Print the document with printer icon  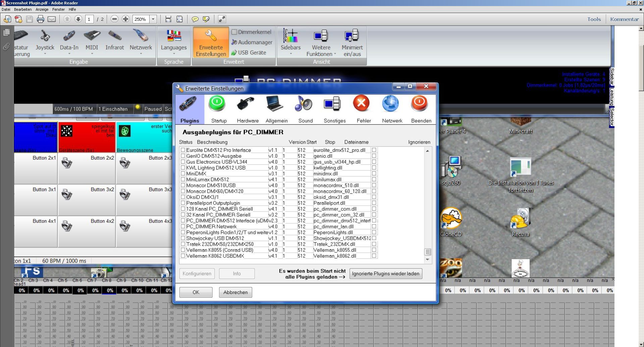(x=41, y=19)
